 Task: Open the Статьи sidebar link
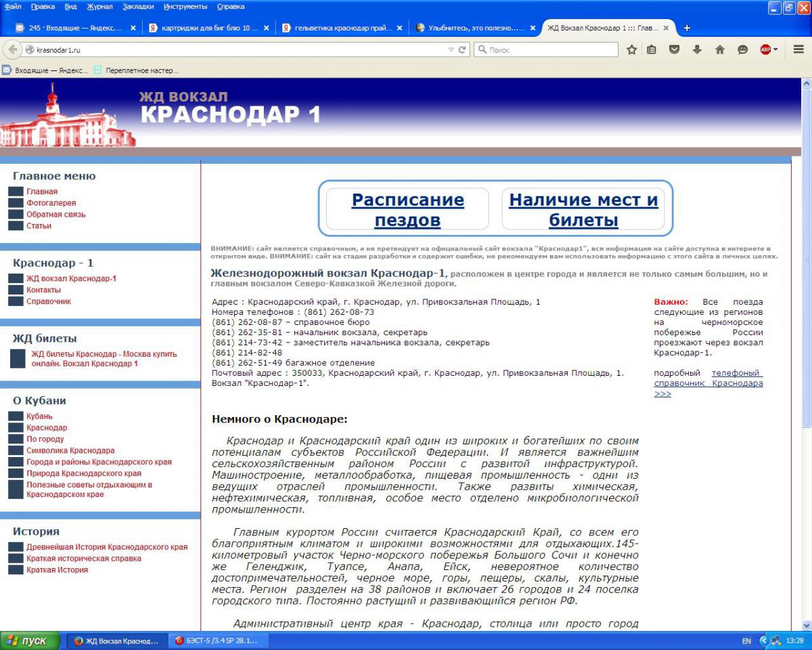39,226
